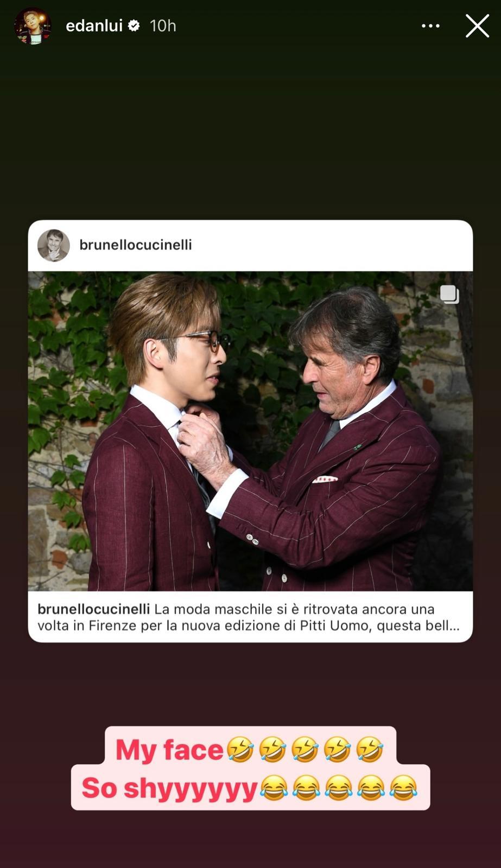Click the burgundy jacket's white pocket square

click(x=325, y=479)
